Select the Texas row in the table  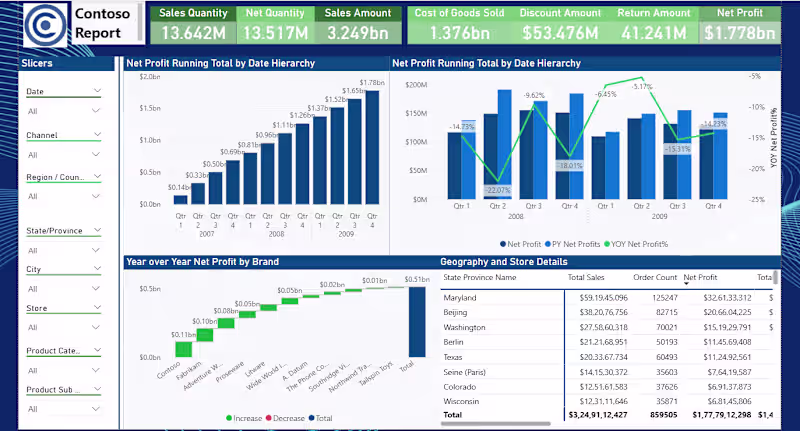point(607,357)
